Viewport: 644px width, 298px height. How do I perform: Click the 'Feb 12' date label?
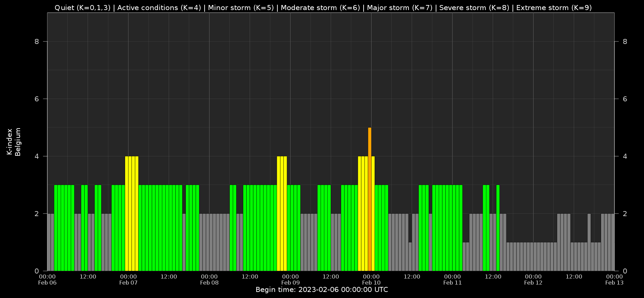coord(533,283)
